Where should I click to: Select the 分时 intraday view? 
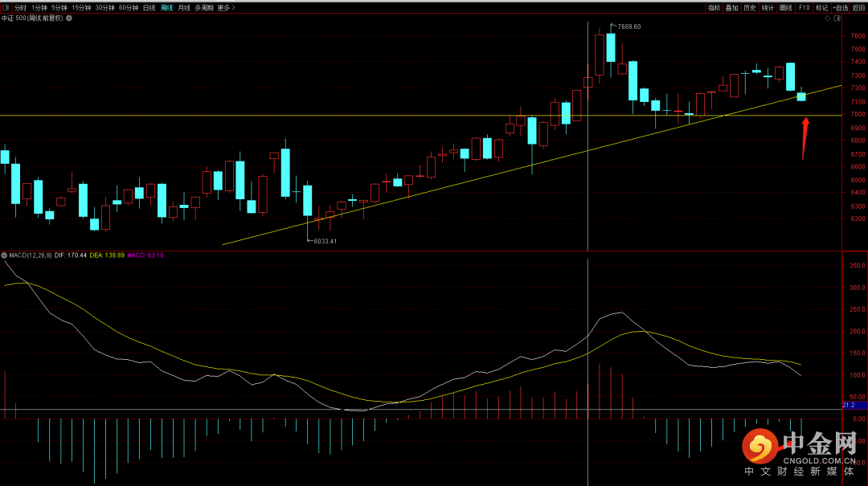[20, 7]
